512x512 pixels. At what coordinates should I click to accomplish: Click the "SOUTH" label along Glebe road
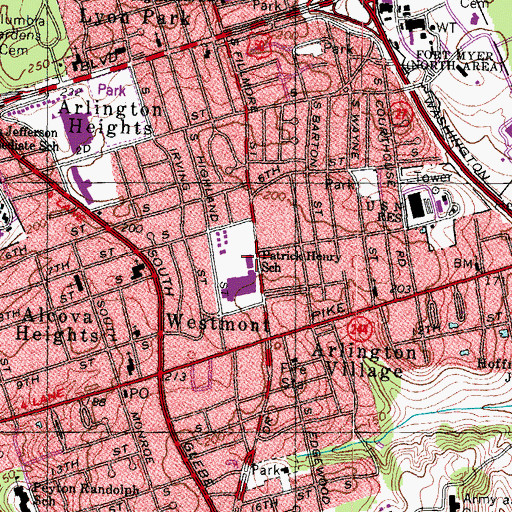point(161,272)
